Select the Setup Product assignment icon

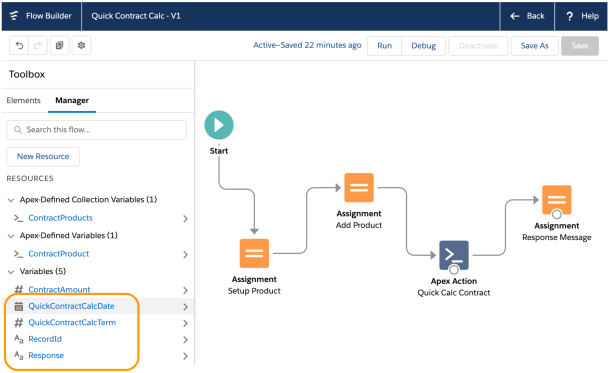click(x=254, y=253)
